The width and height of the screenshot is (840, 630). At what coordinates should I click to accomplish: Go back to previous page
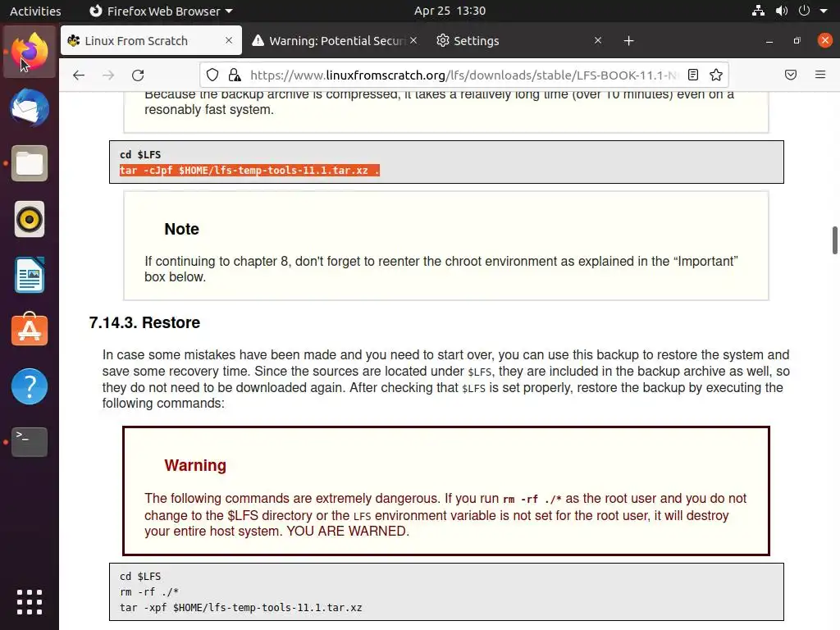pos(79,75)
